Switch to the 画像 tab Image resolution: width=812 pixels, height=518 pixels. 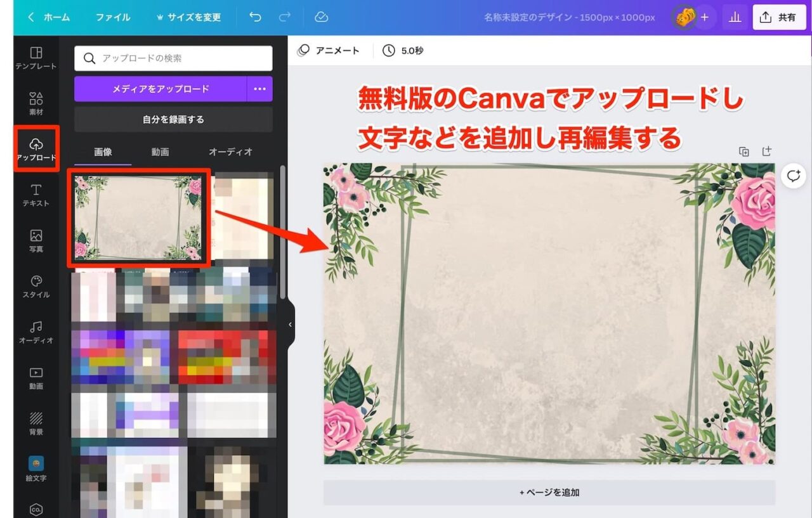pos(103,152)
